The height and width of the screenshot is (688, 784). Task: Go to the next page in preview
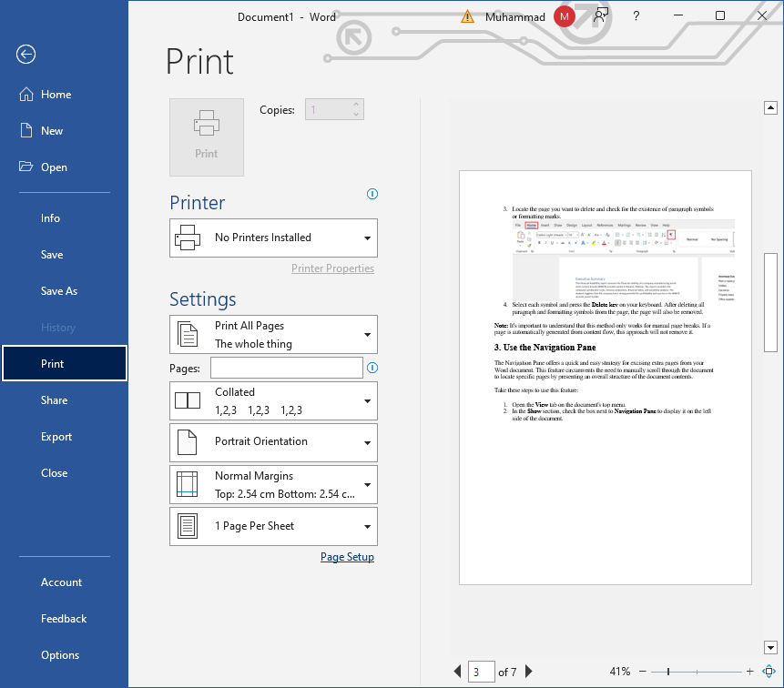coord(528,672)
